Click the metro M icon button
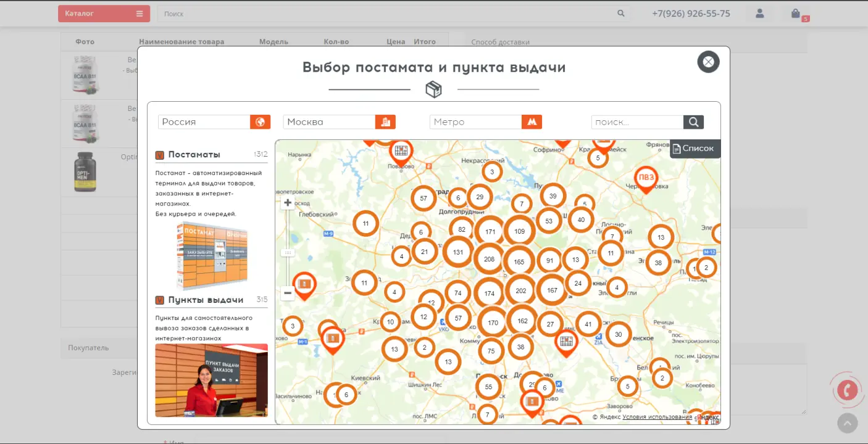 pos(532,122)
